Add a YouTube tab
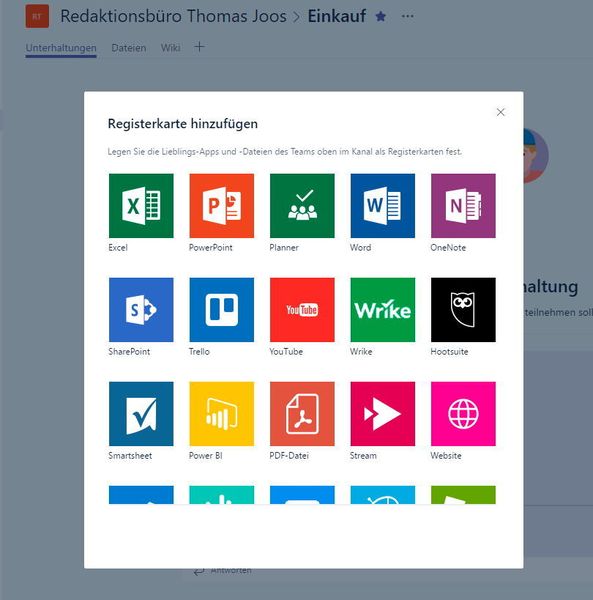This screenshot has width=593, height=600. [302, 310]
